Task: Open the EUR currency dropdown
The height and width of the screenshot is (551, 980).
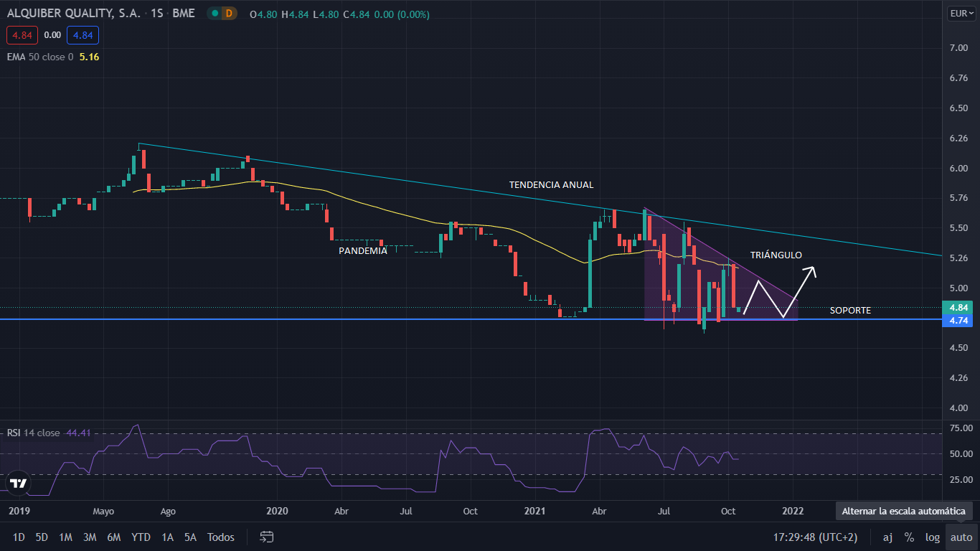Action: (960, 13)
